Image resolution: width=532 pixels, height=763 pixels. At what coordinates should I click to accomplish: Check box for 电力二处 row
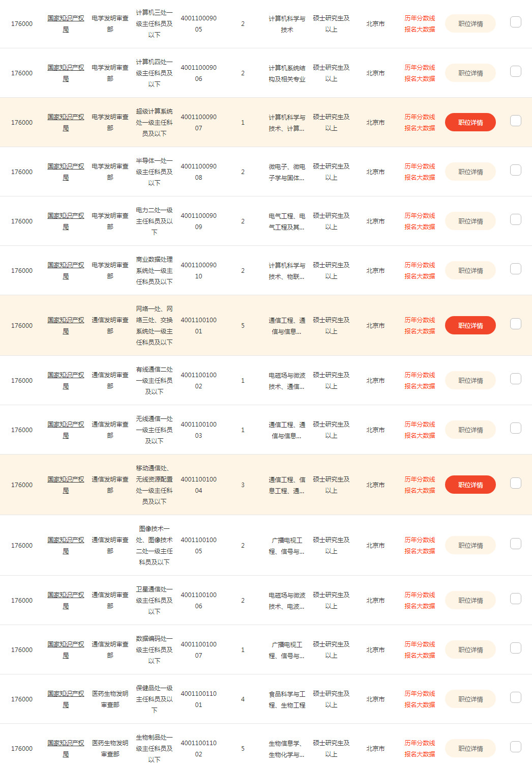[x=516, y=219]
